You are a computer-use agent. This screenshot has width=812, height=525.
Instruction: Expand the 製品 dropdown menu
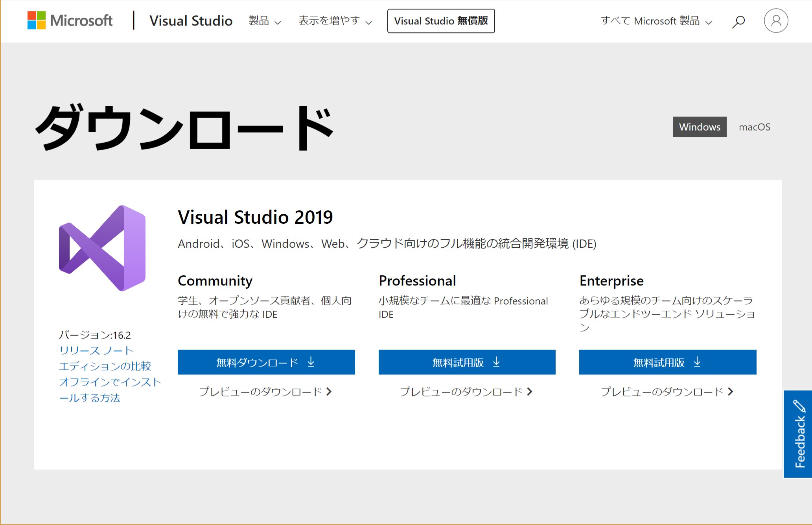click(x=265, y=21)
